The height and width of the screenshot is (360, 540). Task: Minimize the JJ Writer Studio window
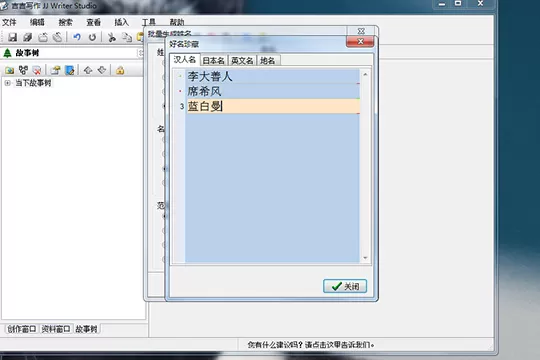coord(442,4)
